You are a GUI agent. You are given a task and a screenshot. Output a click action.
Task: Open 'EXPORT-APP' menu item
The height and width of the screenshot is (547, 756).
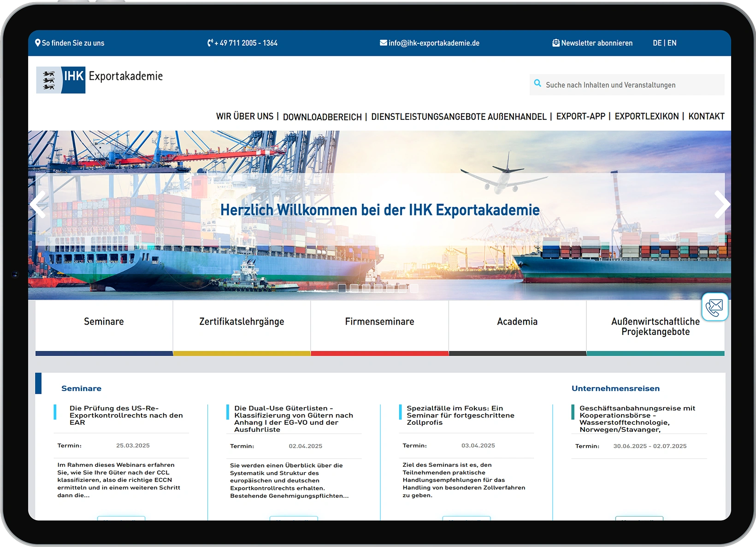coord(581,116)
